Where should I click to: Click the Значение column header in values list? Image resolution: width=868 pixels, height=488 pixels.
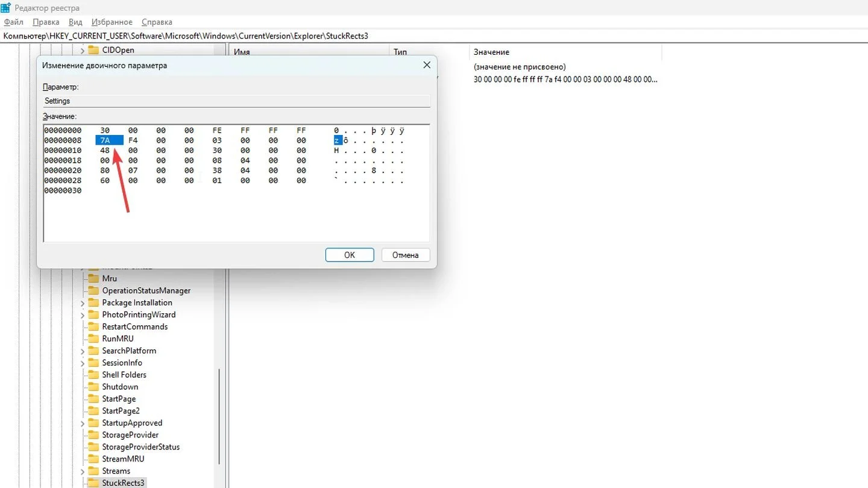(565, 52)
